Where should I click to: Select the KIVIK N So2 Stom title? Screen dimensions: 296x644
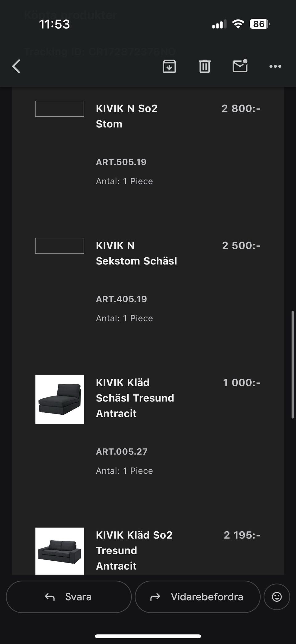[127, 116]
